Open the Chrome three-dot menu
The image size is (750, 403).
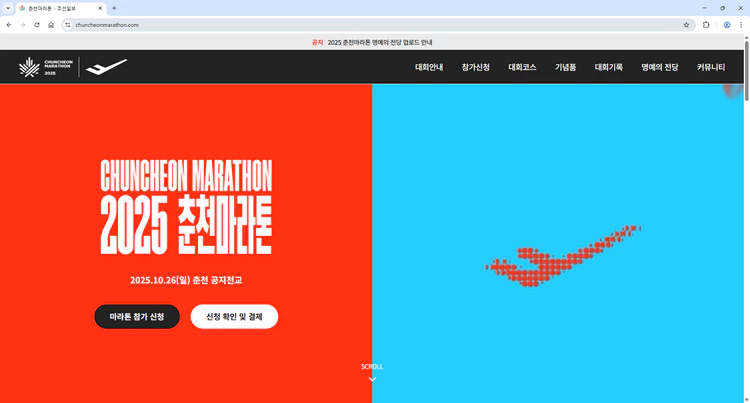pos(741,24)
